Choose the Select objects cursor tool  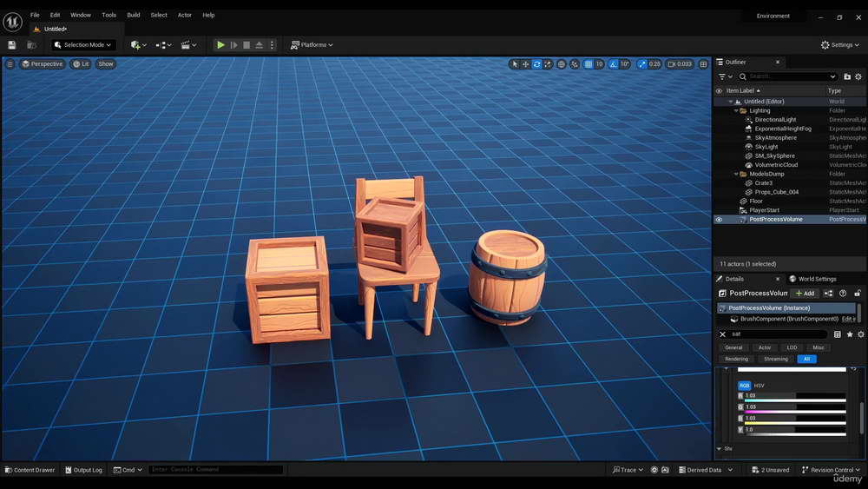(x=515, y=64)
